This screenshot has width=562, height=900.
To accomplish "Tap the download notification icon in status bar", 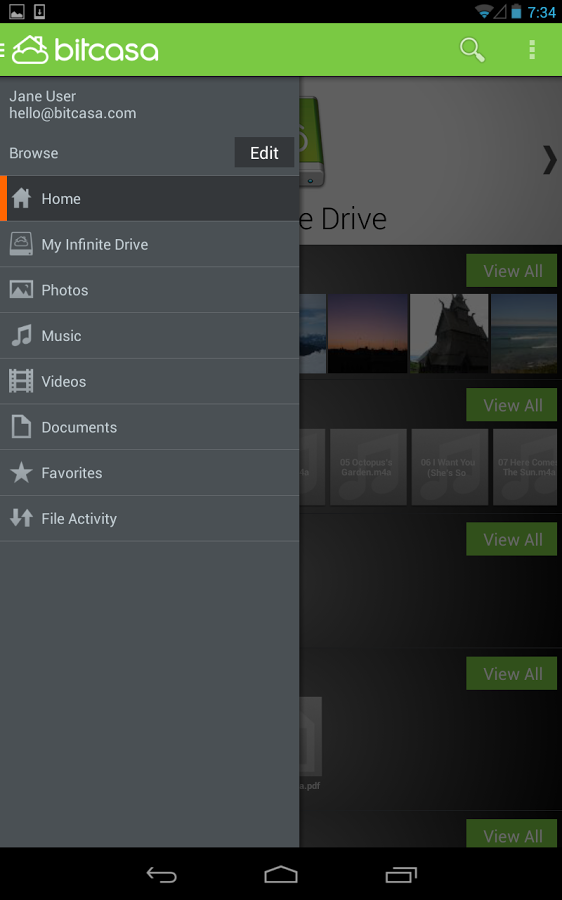I will coord(40,11).
